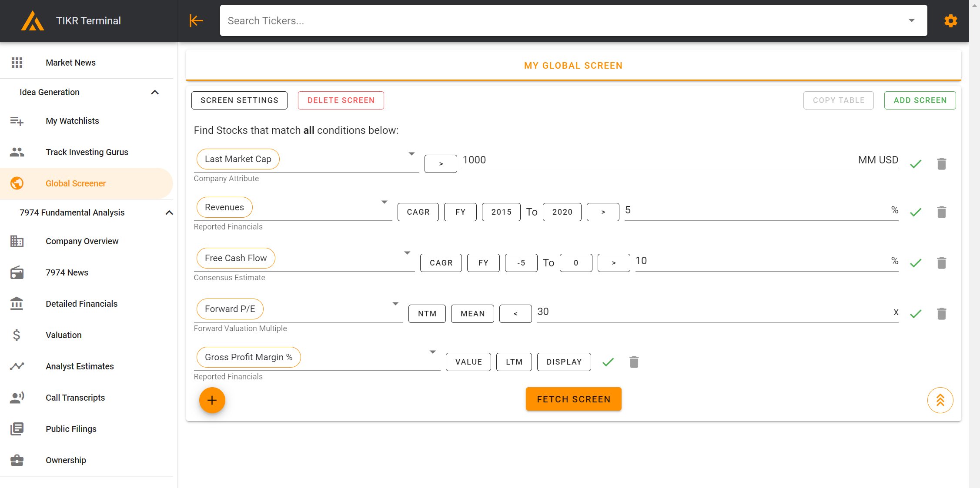Open the Global Screener globe icon

(x=17, y=183)
